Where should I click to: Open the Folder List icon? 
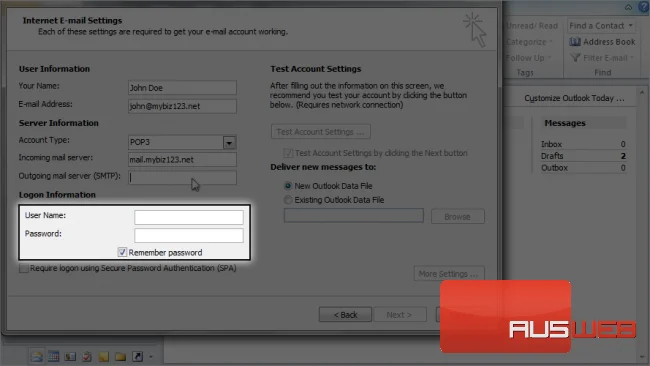pyautogui.click(x=120, y=356)
